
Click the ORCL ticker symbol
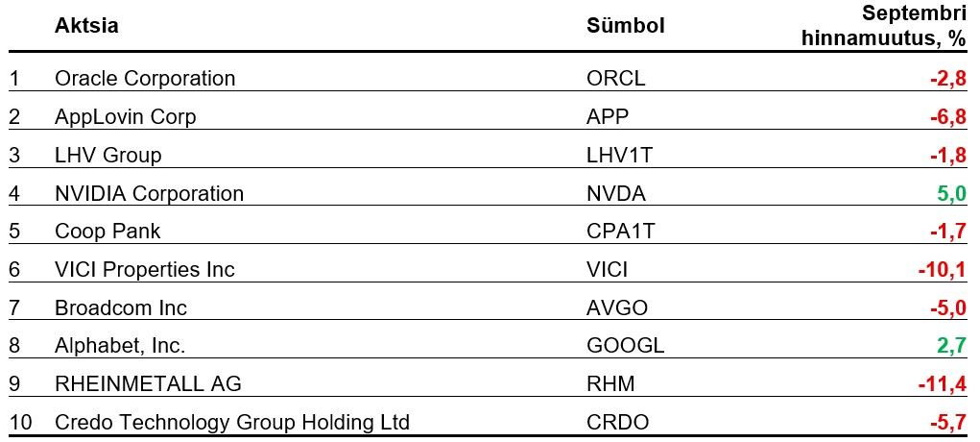[616, 78]
